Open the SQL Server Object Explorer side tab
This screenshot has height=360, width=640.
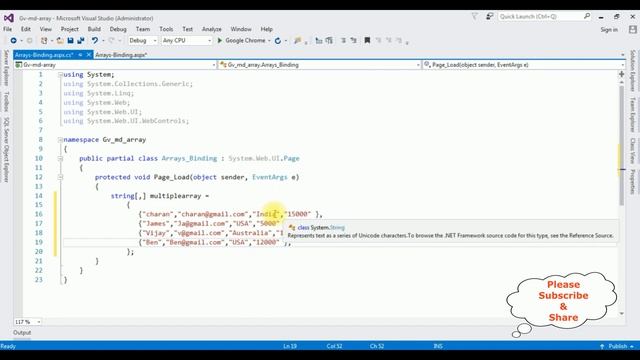[x=6, y=149]
